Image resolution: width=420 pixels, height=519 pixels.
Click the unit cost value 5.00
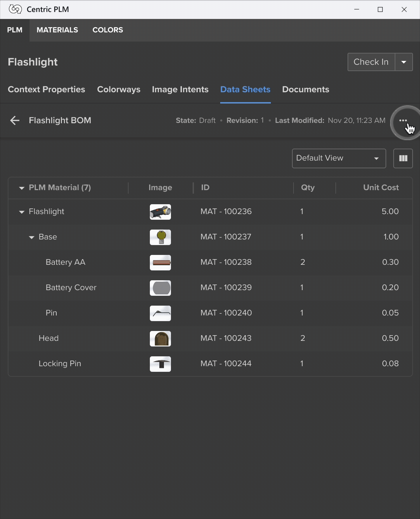click(390, 212)
